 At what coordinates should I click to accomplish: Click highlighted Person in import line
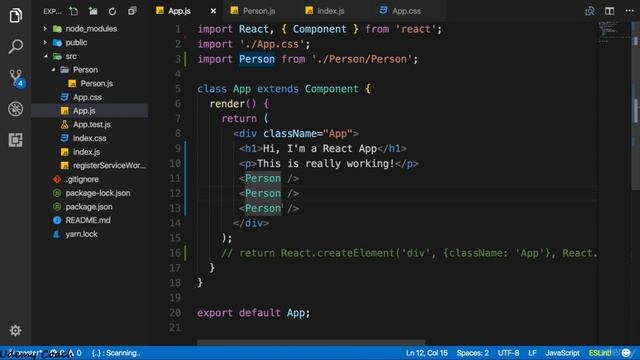[257, 59]
